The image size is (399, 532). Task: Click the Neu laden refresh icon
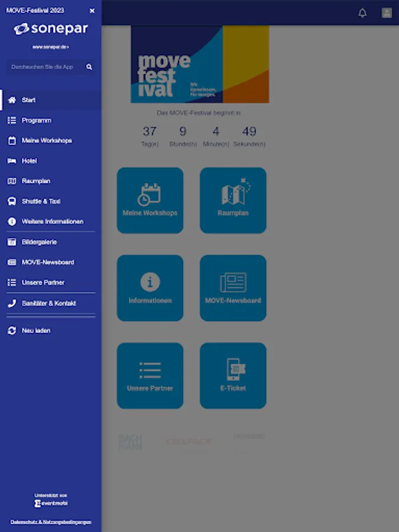tap(12, 330)
